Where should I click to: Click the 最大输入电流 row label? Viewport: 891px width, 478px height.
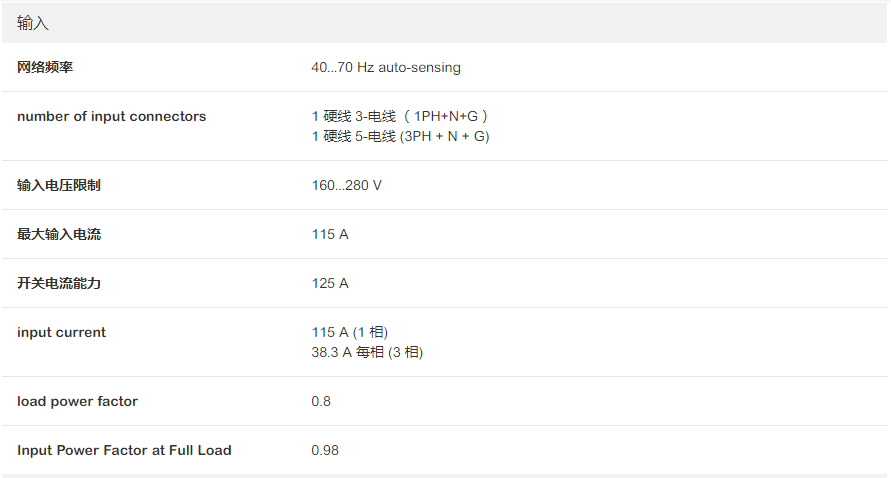click(x=58, y=235)
